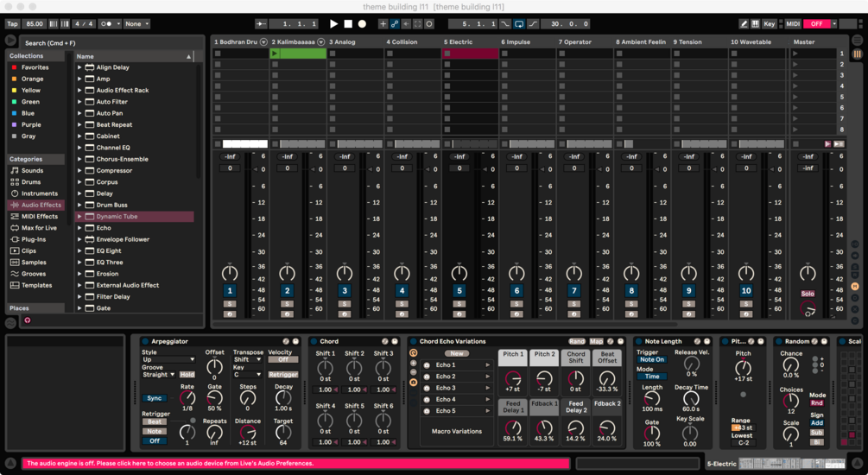Toggle the Arpeggiator Velocity Off button
The height and width of the screenshot is (475, 868).
click(x=283, y=359)
